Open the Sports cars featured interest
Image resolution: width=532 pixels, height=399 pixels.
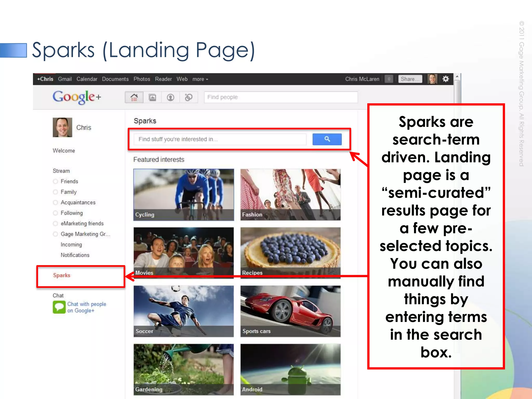click(290, 311)
